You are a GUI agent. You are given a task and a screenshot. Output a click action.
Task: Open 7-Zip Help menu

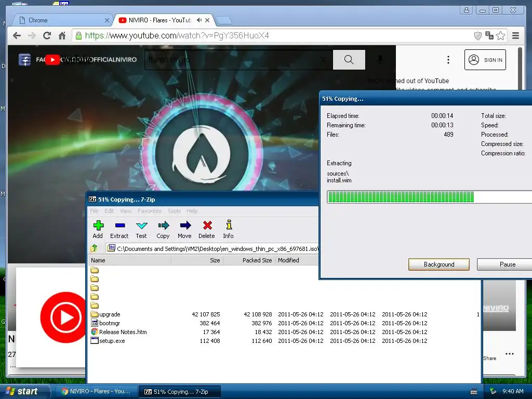(x=192, y=211)
